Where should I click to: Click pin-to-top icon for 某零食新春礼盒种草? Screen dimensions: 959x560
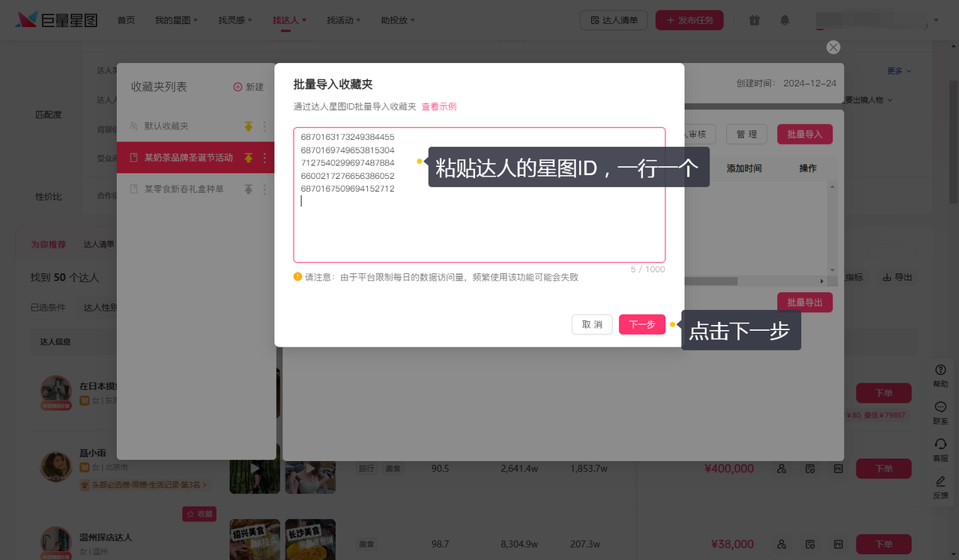point(249,189)
